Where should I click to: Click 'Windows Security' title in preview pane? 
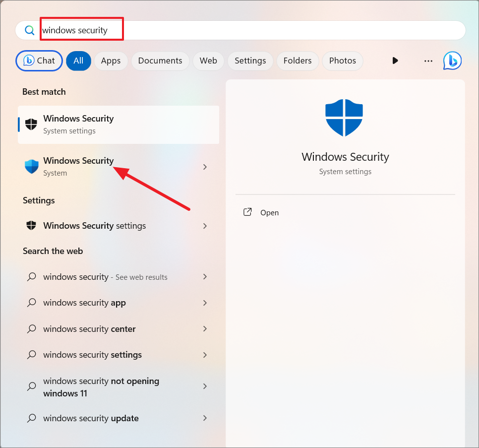click(345, 157)
